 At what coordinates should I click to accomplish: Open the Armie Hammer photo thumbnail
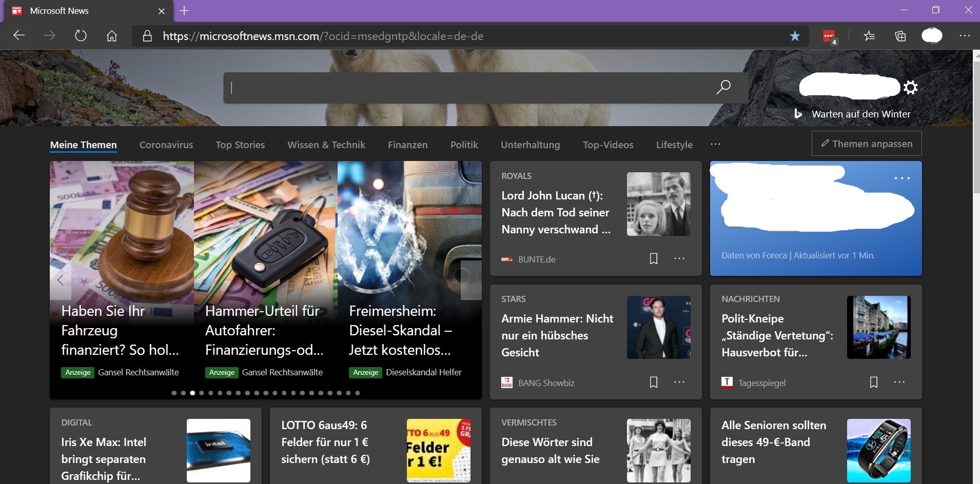tap(658, 327)
